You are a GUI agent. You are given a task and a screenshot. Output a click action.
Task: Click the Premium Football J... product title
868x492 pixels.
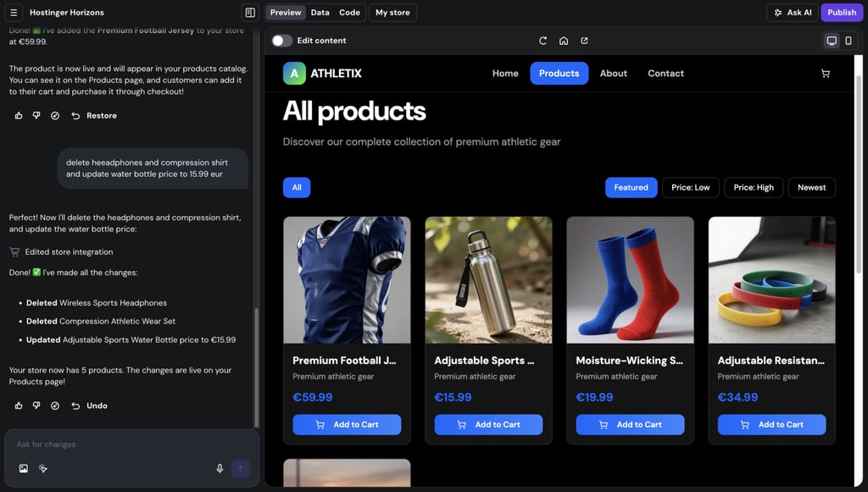(344, 361)
